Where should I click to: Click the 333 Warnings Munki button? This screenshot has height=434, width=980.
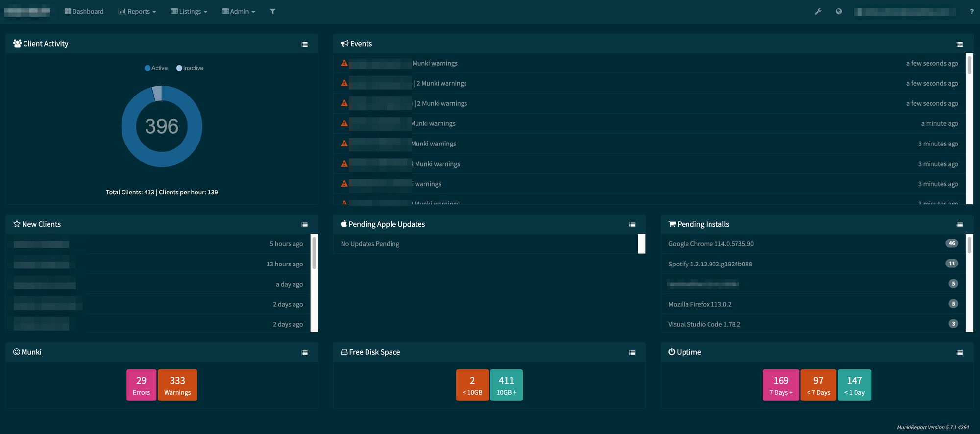tap(177, 385)
